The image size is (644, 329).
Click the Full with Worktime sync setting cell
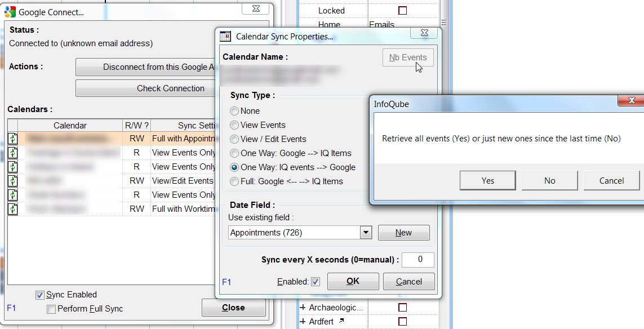click(183, 208)
